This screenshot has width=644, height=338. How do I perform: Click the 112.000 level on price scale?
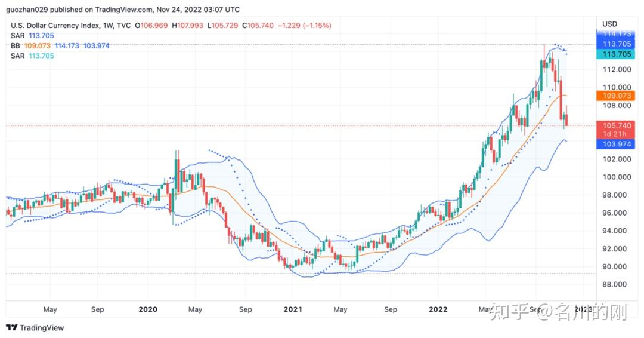coord(617,69)
